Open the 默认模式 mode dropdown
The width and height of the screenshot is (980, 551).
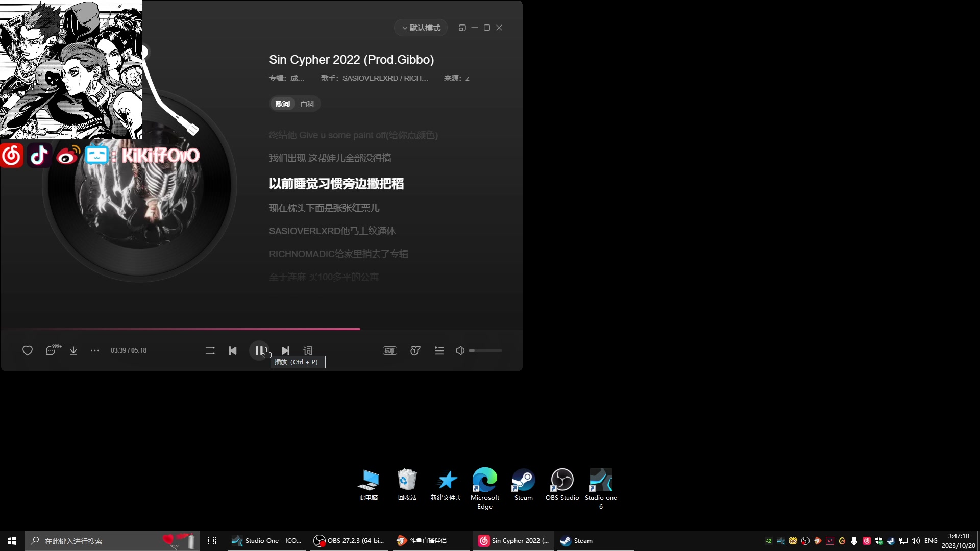point(421,28)
